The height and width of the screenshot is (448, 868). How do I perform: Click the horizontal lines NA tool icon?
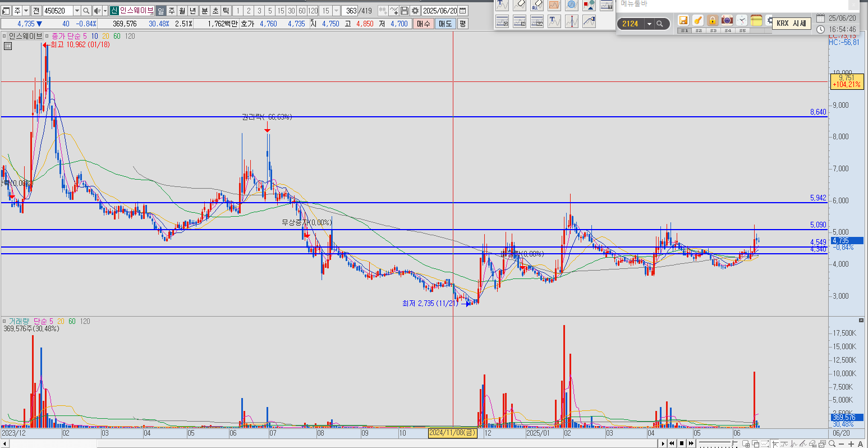click(x=537, y=21)
